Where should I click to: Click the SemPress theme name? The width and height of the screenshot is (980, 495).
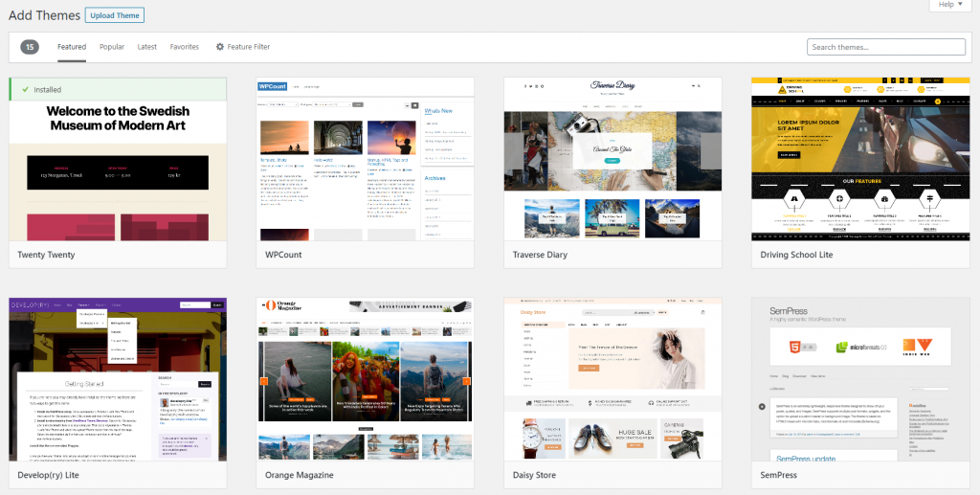[x=778, y=475]
